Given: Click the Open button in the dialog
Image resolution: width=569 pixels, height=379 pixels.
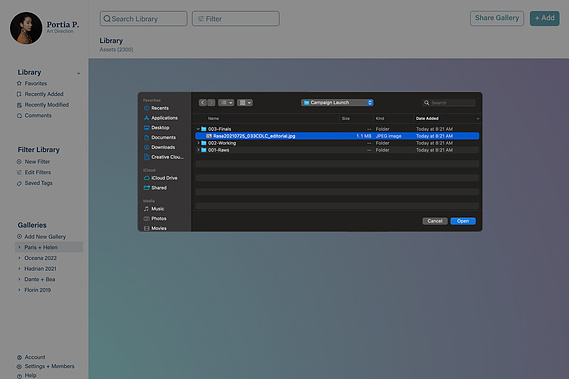Looking at the screenshot, I should pyautogui.click(x=463, y=221).
